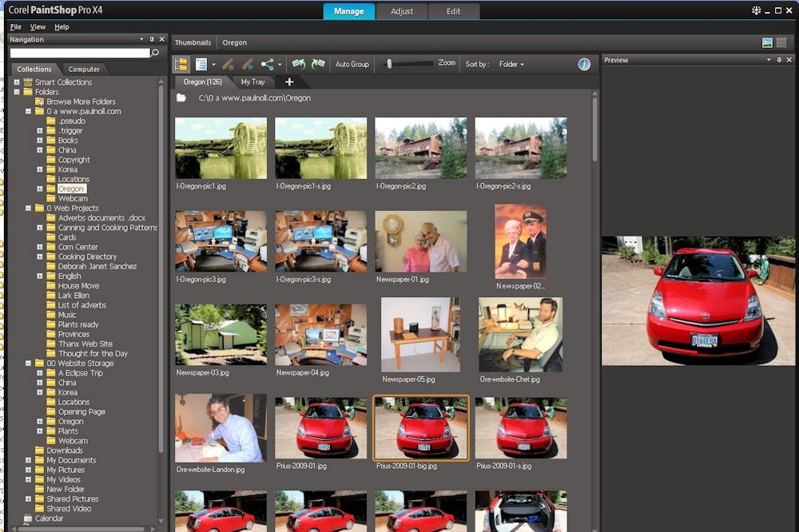Close the Preview palette
Screen dimensions: 799x532
pos(789,60)
